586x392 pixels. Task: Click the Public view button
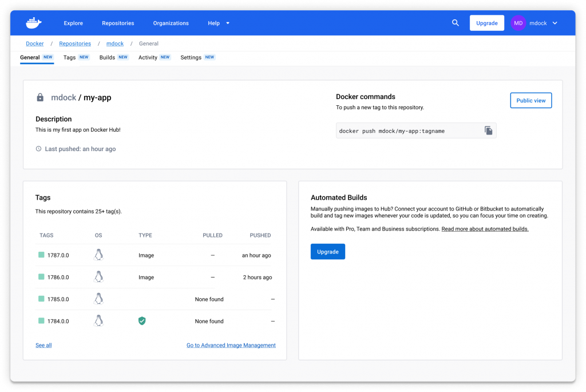point(530,101)
